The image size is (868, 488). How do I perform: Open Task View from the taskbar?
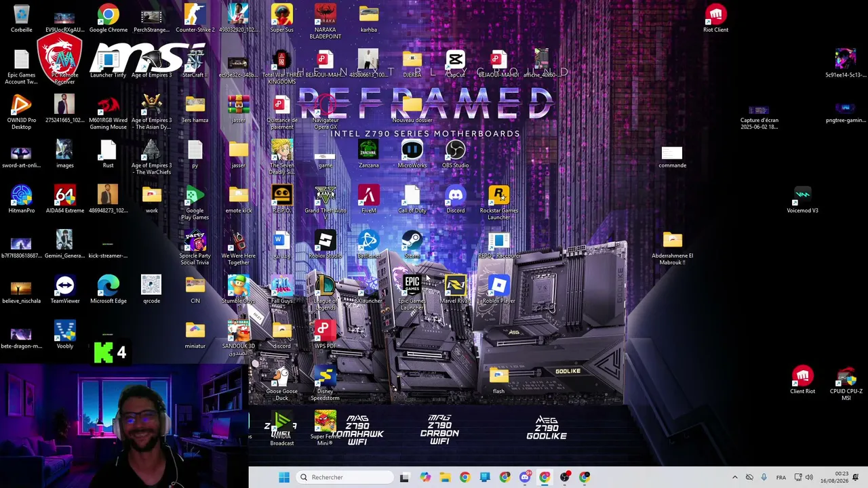[404, 477]
